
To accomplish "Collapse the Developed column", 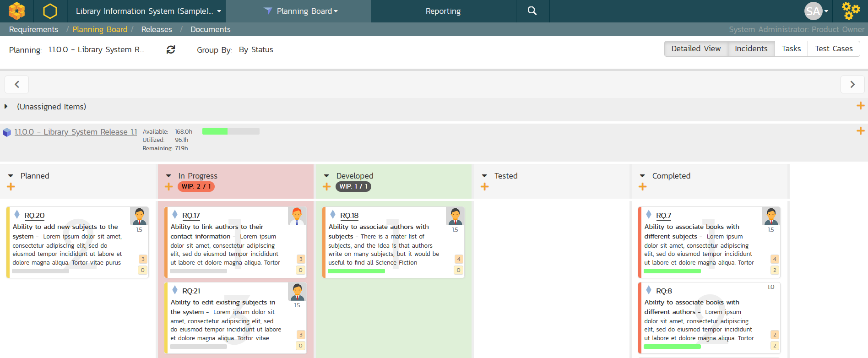I will click(x=326, y=176).
